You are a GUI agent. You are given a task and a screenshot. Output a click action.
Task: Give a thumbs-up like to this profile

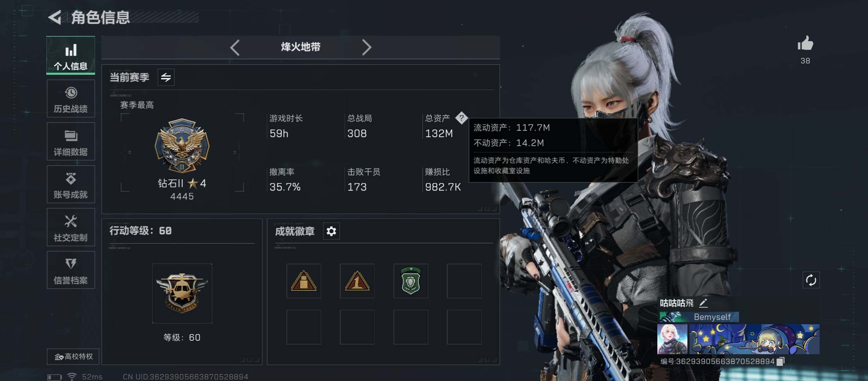[x=805, y=44]
